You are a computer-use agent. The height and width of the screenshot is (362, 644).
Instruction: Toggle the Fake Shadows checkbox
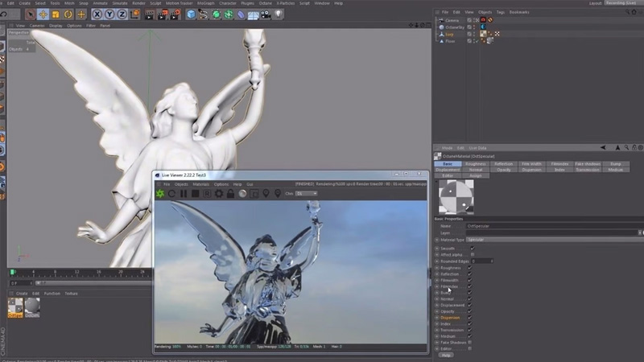[472, 342]
